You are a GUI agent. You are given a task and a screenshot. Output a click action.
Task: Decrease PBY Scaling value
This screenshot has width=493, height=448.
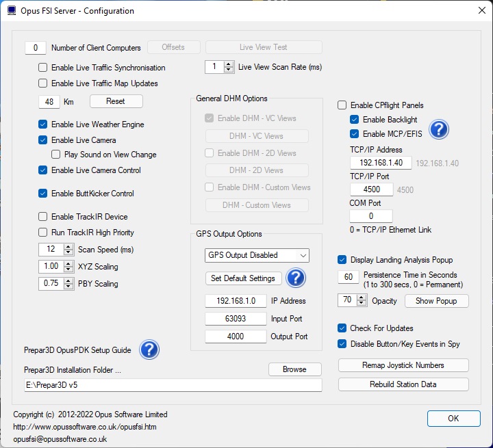tap(68, 287)
